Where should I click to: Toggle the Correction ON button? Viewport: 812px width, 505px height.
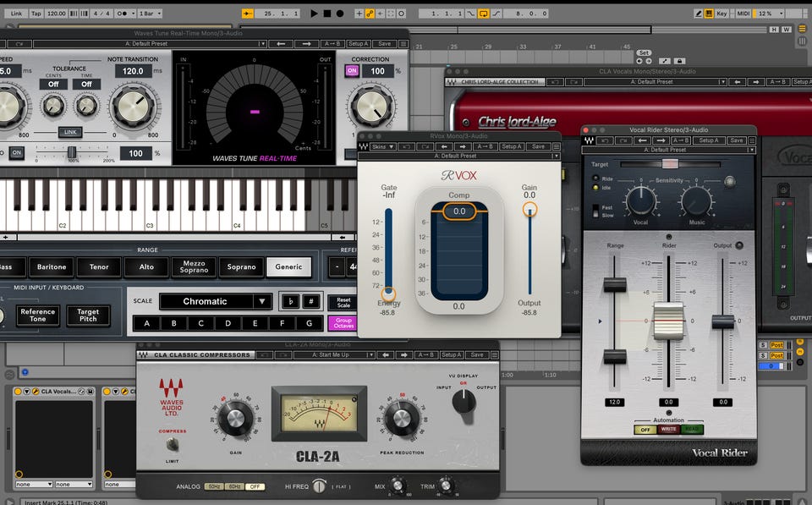pos(352,71)
